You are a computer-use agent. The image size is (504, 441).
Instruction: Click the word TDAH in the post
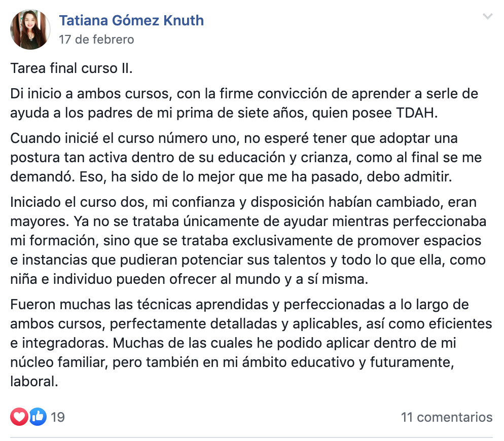(417, 113)
